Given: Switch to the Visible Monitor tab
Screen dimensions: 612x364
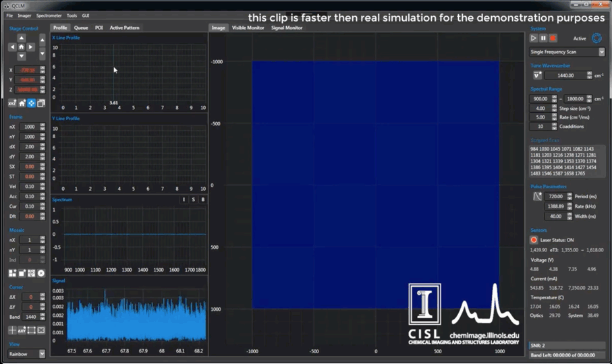Looking at the screenshot, I should tap(248, 28).
